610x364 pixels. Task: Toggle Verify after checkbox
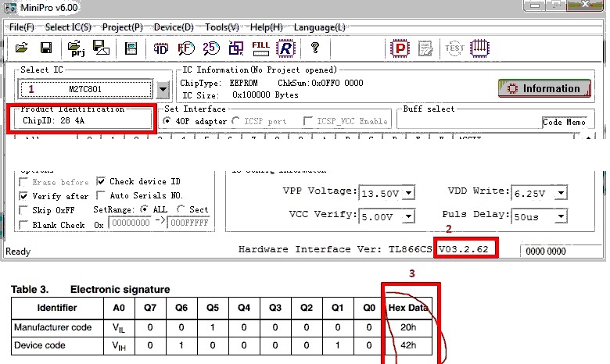[23, 196]
